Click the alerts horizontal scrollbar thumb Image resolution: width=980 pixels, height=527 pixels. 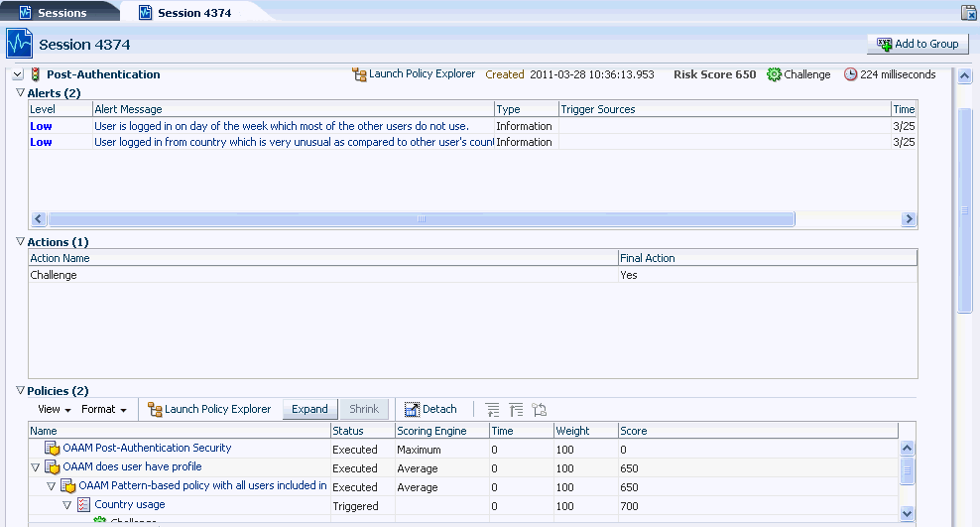coord(422,218)
